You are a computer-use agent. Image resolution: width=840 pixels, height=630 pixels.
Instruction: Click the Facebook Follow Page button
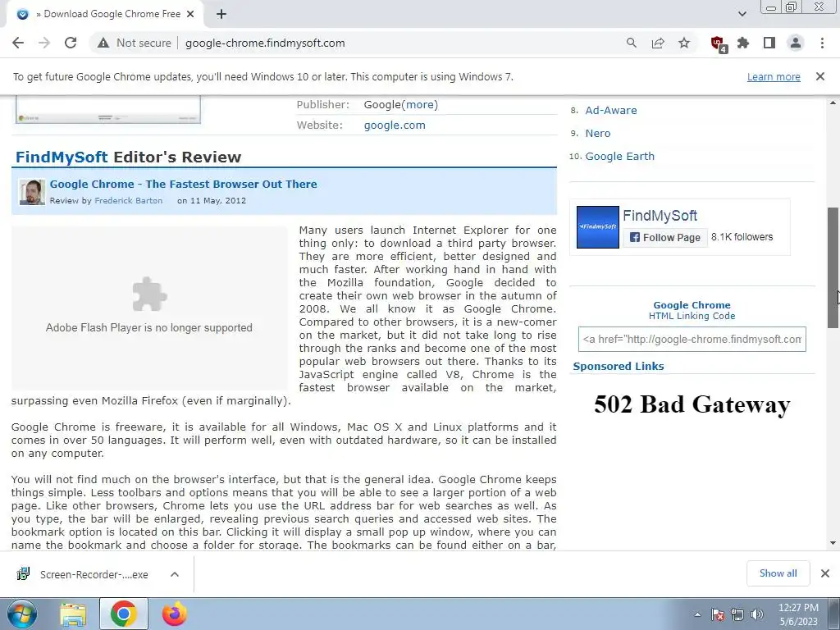(664, 237)
